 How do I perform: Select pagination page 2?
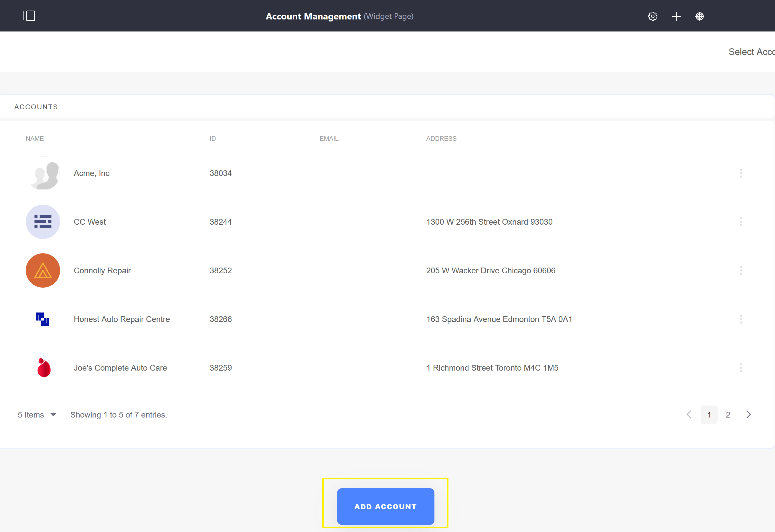click(x=728, y=415)
